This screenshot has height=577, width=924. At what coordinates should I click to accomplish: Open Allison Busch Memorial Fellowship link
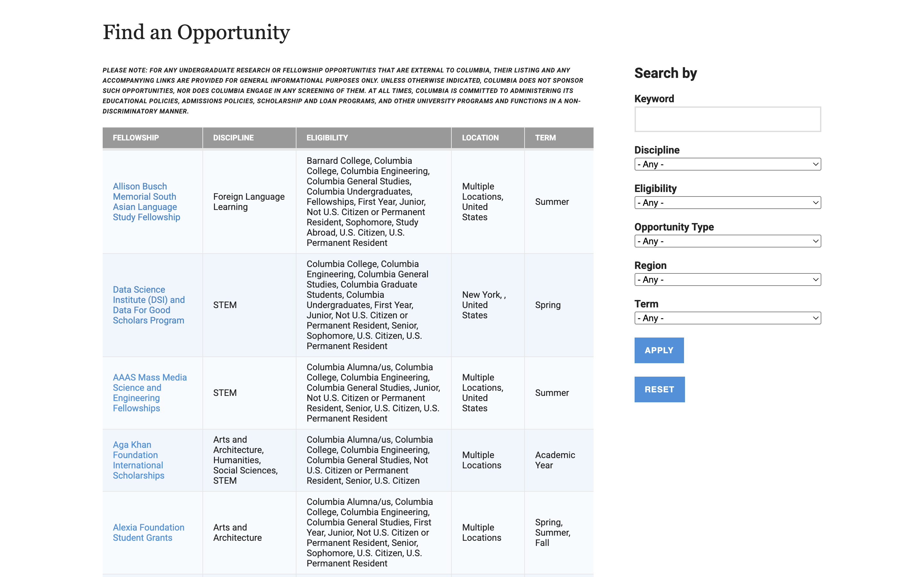(146, 202)
